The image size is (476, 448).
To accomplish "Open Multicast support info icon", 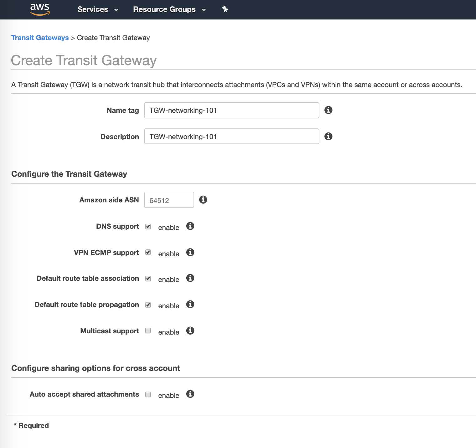I will click(190, 331).
